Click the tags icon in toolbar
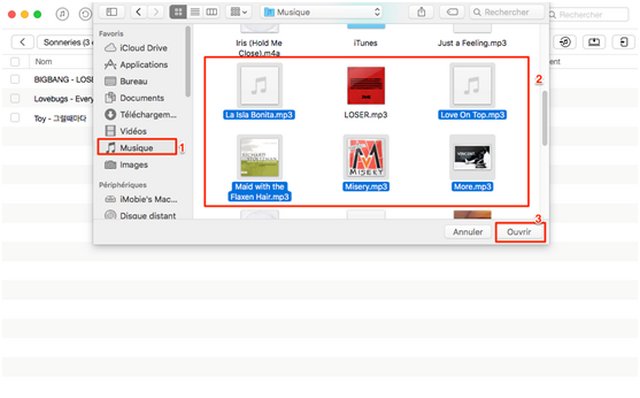 click(x=452, y=12)
